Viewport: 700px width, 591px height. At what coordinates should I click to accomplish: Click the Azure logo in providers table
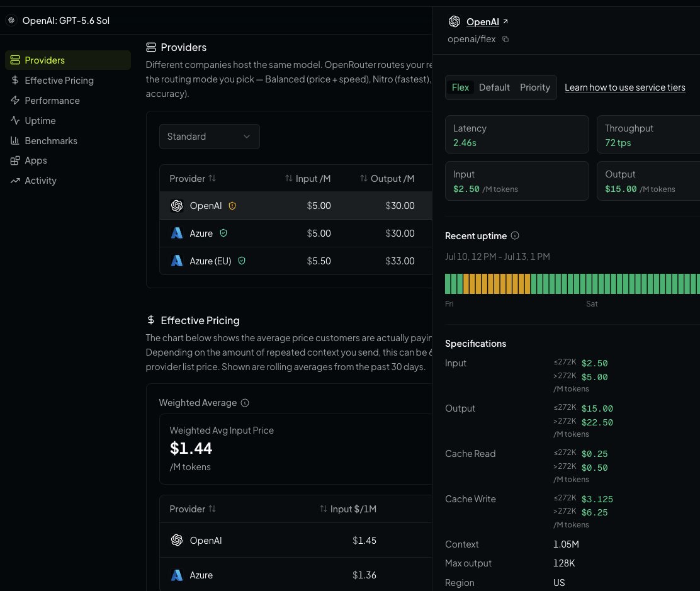(177, 233)
